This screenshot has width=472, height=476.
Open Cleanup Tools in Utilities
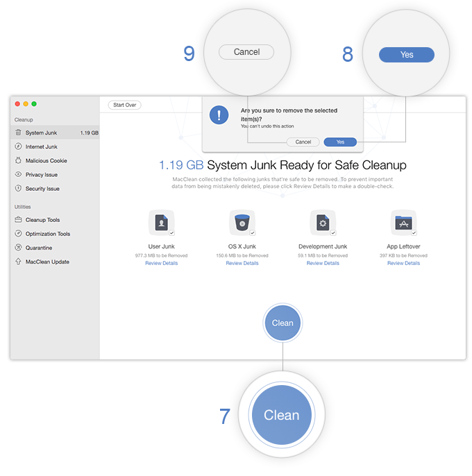click(43, 220)
